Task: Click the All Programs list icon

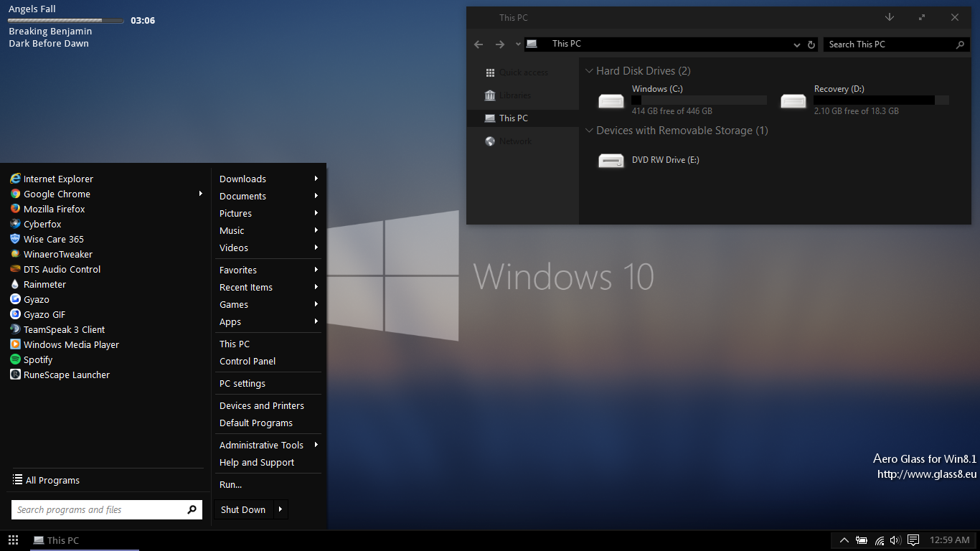Action: point(17,480)
